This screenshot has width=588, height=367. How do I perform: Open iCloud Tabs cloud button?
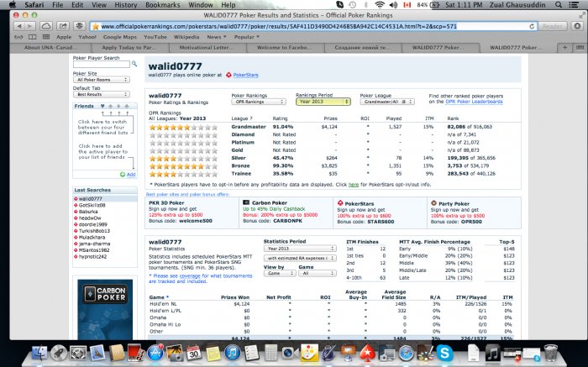pos(46,26)
